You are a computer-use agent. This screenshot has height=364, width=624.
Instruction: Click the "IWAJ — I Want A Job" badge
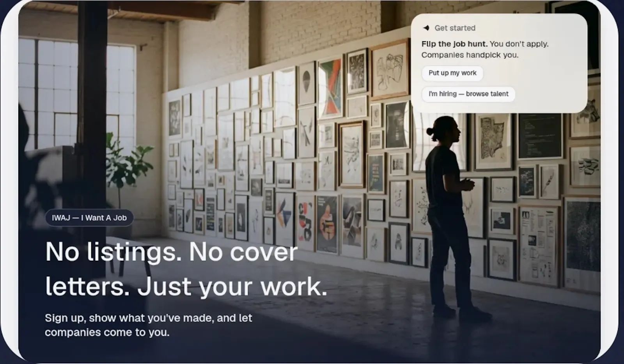(x=89, y=218)
